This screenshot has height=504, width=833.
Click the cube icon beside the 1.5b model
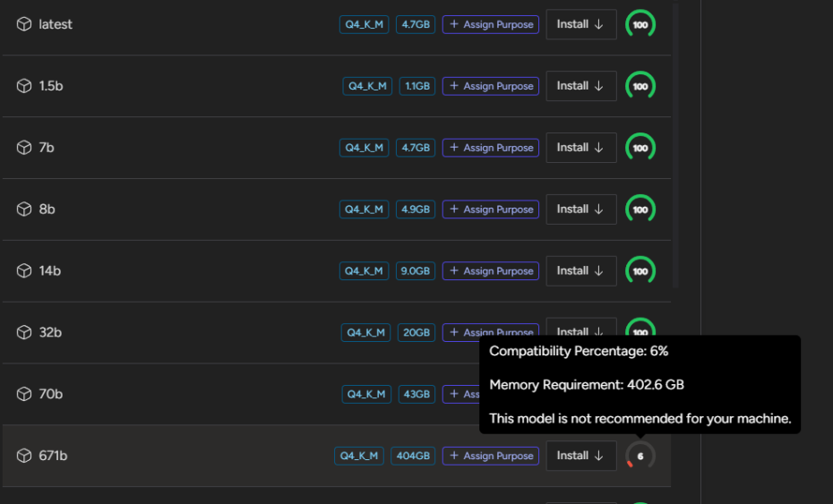pos(24,86)
